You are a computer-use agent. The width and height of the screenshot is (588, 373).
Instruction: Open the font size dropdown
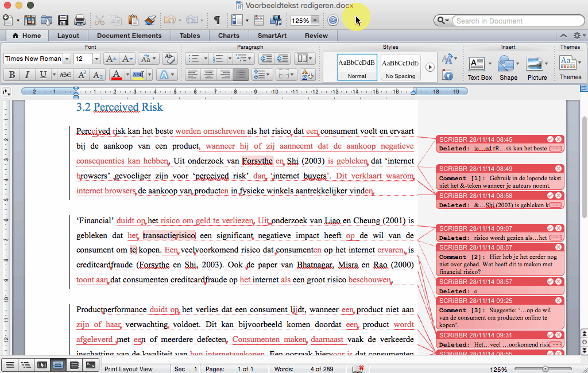click(x=96, y=59)
